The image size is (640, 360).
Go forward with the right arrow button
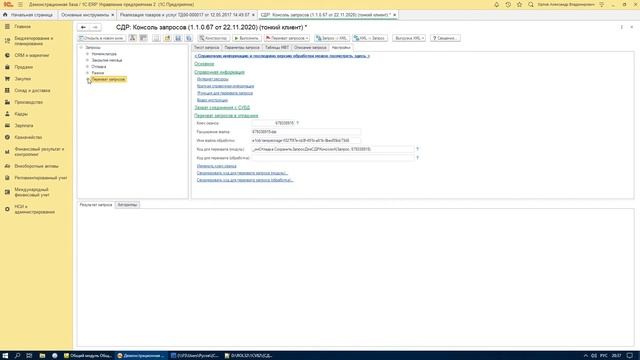tap(95, 27)
